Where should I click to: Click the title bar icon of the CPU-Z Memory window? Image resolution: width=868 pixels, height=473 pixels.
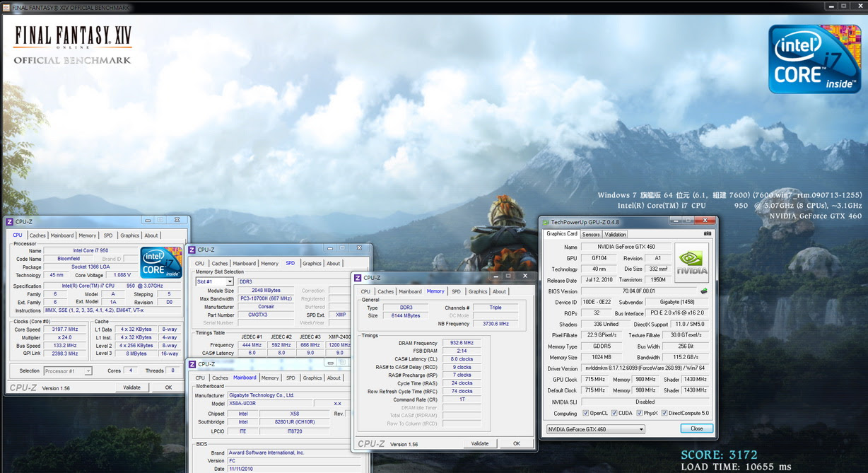pos(358,278)
